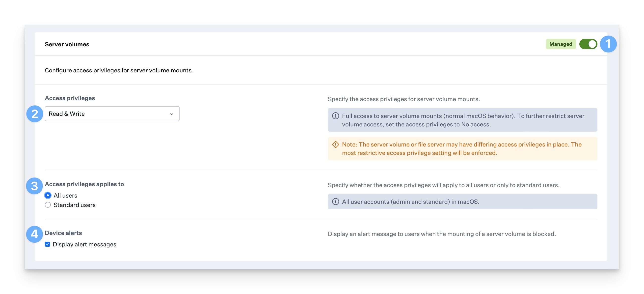This screenshot has width=644, height=294.
Task: Select the All users radio button
Action: pyautogui.click(x=48, y=195)
